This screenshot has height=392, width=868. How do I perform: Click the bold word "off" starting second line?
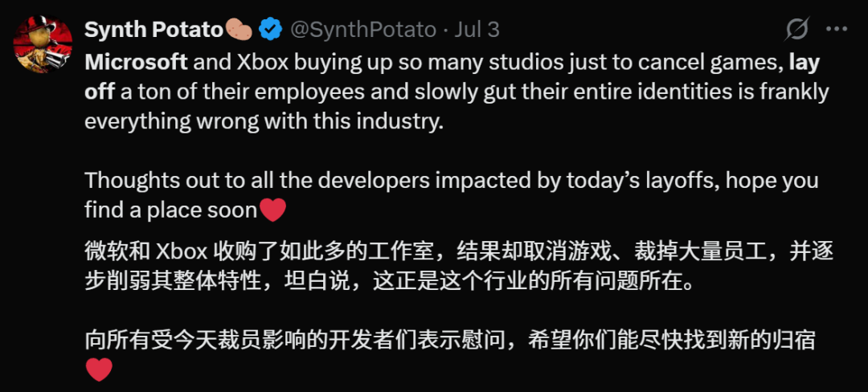click(x=100, y=92)
